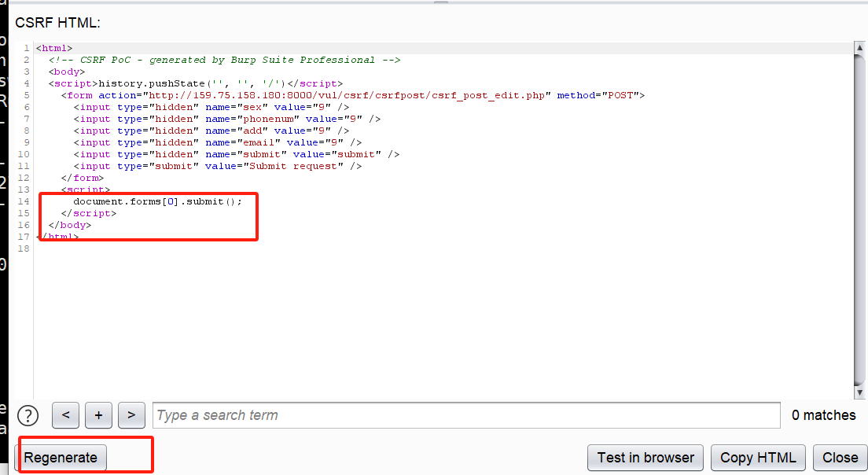The width and height of the screenshot is (868, 475).
Task: Click the method="POST" attribute
Action: (598, 95)
